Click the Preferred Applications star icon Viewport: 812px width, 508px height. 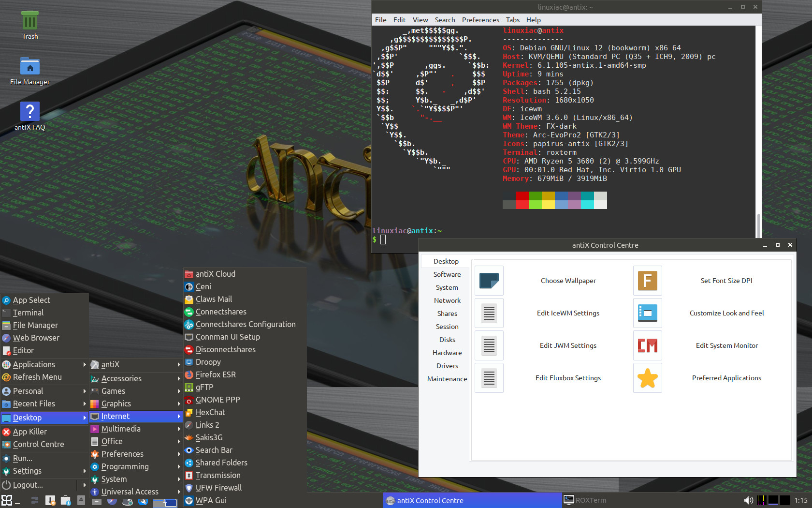(x=648, y=378)
